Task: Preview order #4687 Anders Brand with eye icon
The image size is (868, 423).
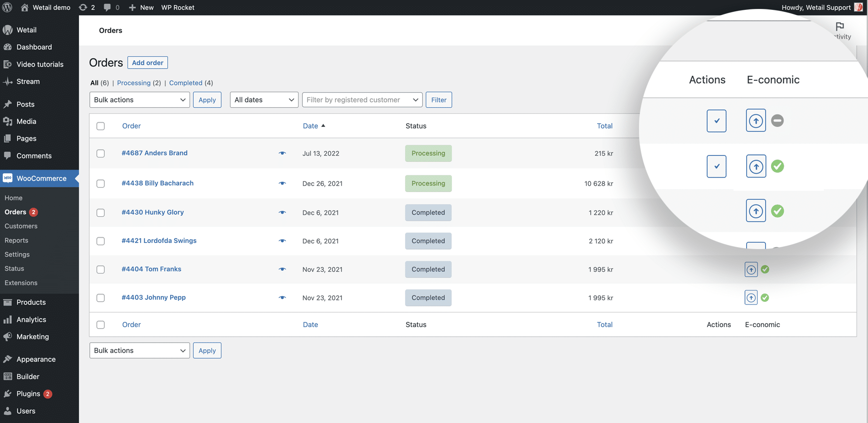Action: [282, 153]
